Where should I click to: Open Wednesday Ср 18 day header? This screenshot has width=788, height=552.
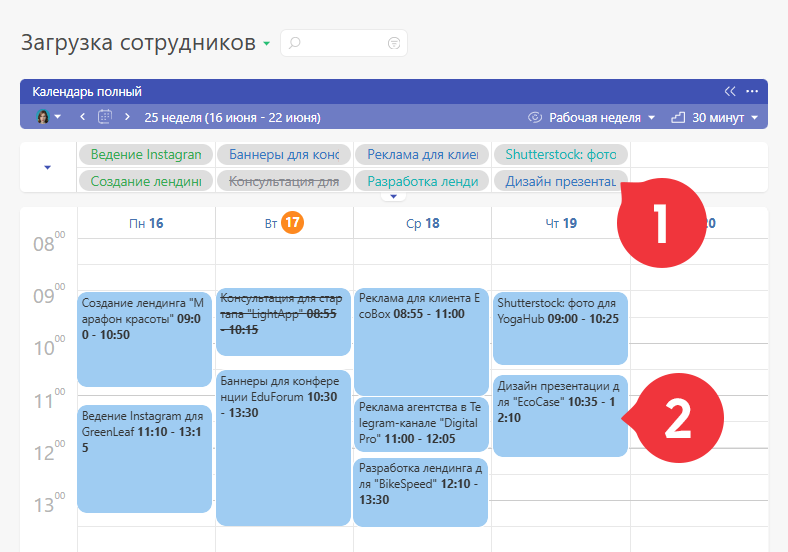pos(423,223)
